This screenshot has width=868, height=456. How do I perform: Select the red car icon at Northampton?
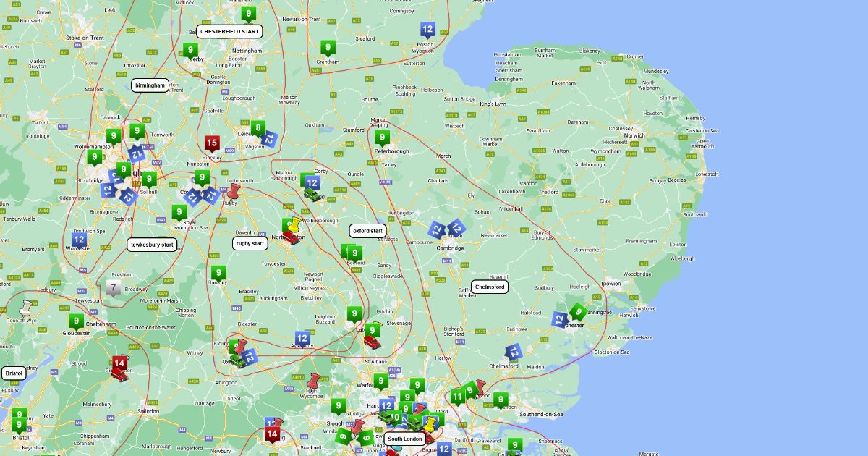coord(292,237)
